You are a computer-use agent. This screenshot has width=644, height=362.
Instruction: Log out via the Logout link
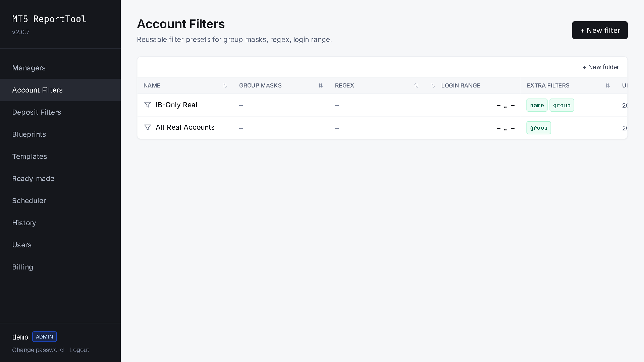pyautogui.click(x=79, y=350)
